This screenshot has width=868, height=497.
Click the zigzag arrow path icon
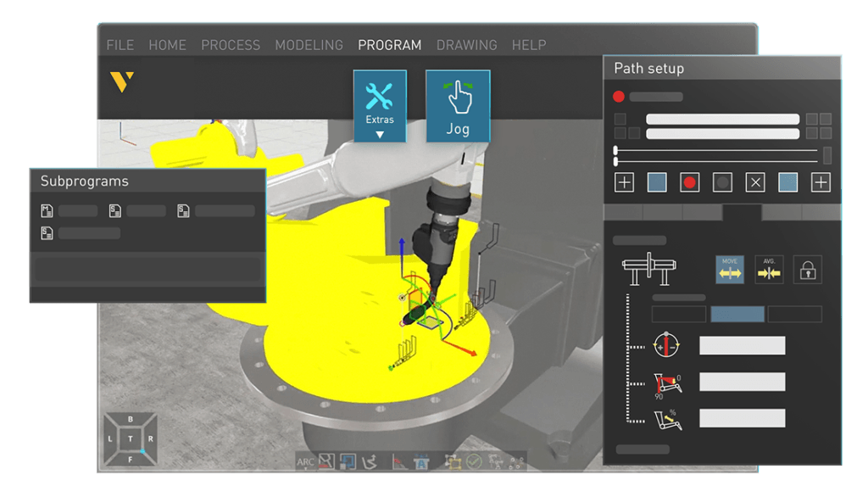(x=370, y=461)
